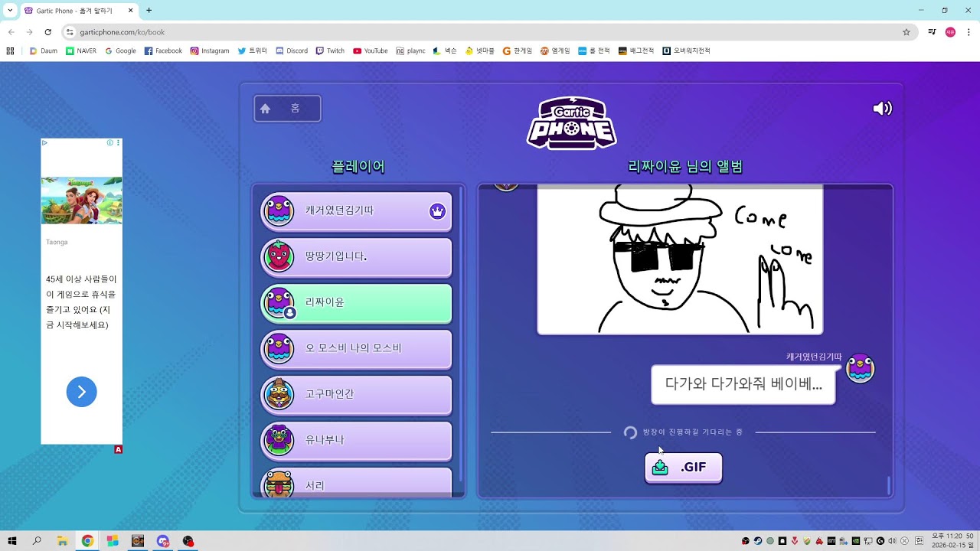Open Windows taskbar search
This screenshot has width=980, height=551.
37,541
